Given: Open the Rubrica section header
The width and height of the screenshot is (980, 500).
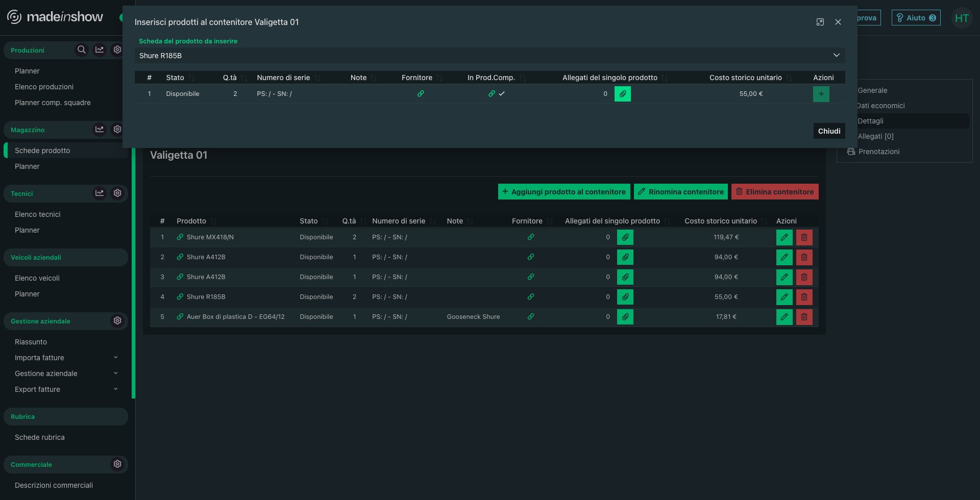Looking at the screenshot, I should [x=66, y=416].
